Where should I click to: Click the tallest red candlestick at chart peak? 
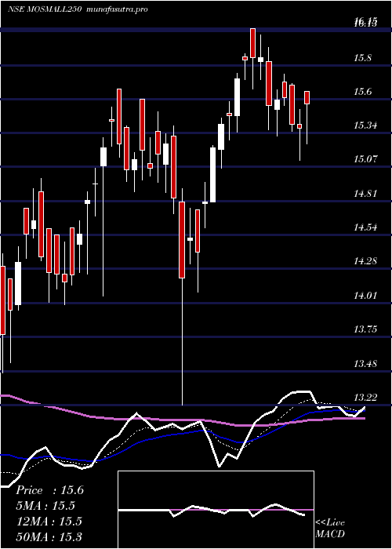point(252,42)
